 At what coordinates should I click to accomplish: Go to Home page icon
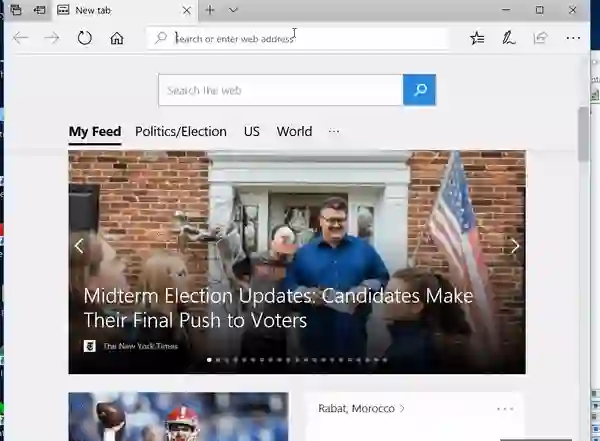click(x=117, y=38)
